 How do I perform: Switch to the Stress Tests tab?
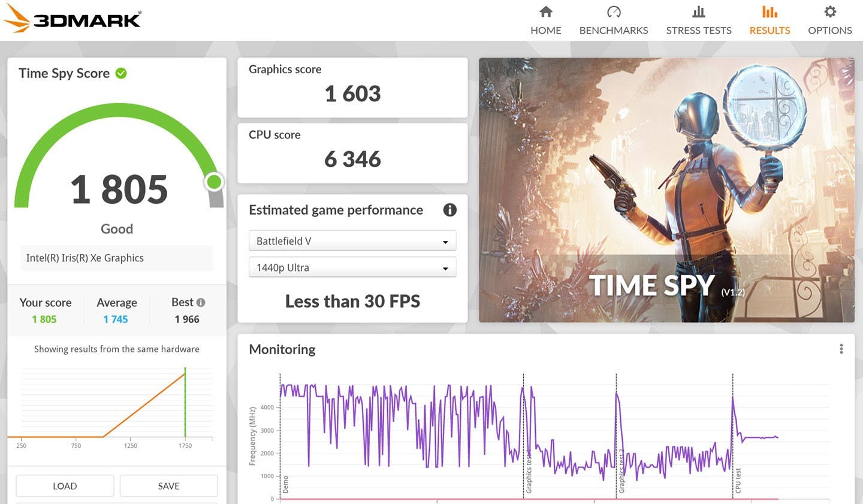point(698,20)
